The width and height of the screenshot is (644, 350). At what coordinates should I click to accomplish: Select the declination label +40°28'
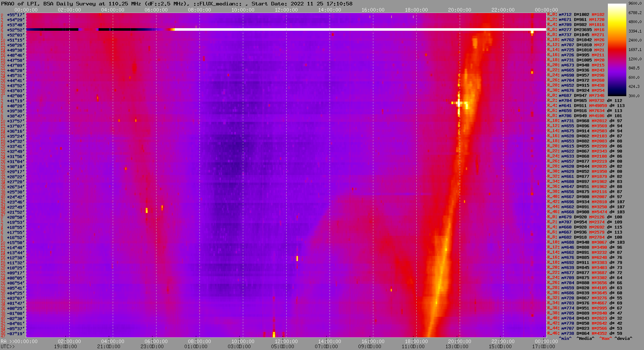tap(16, 106)
